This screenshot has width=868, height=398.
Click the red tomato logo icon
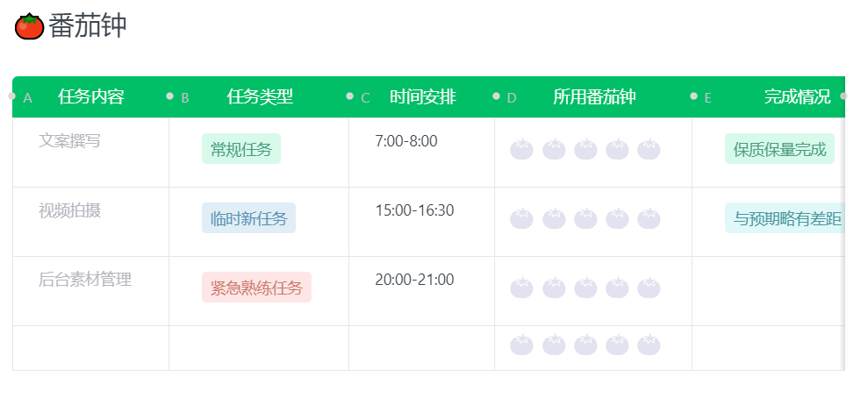click(30, 26)
